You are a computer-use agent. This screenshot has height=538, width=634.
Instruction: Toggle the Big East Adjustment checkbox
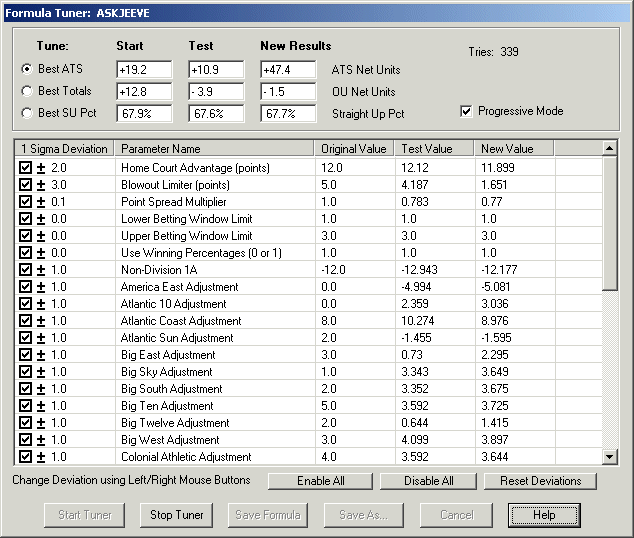coord(25,354)
